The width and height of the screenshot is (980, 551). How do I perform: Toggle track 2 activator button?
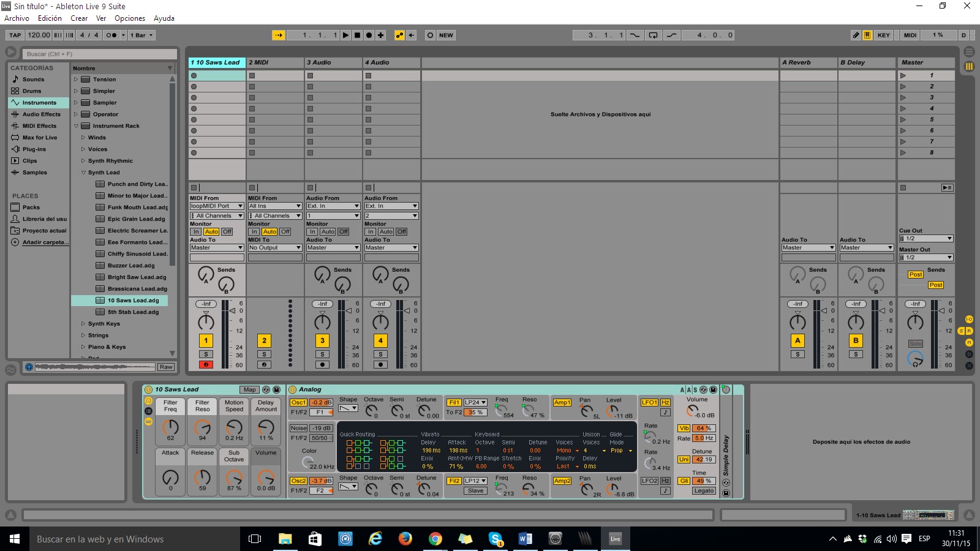coord(264,340)
